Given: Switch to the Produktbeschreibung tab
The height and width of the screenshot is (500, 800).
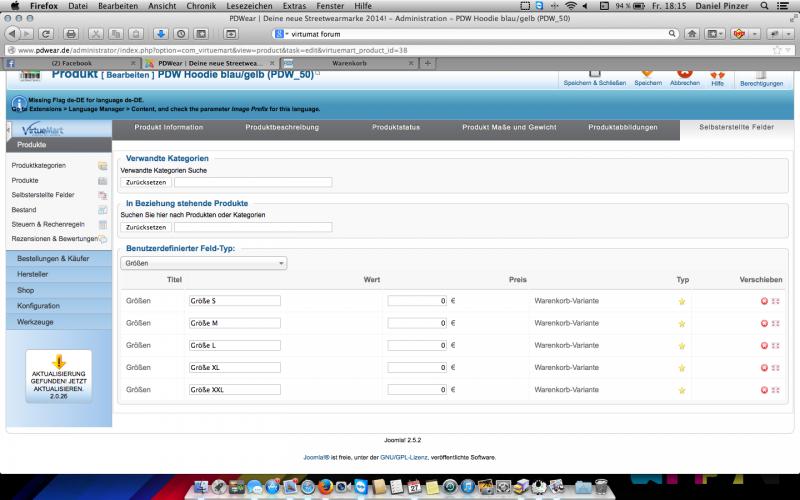Looking at the screenshot, I should pyautogui.click(x=282, y=128).
